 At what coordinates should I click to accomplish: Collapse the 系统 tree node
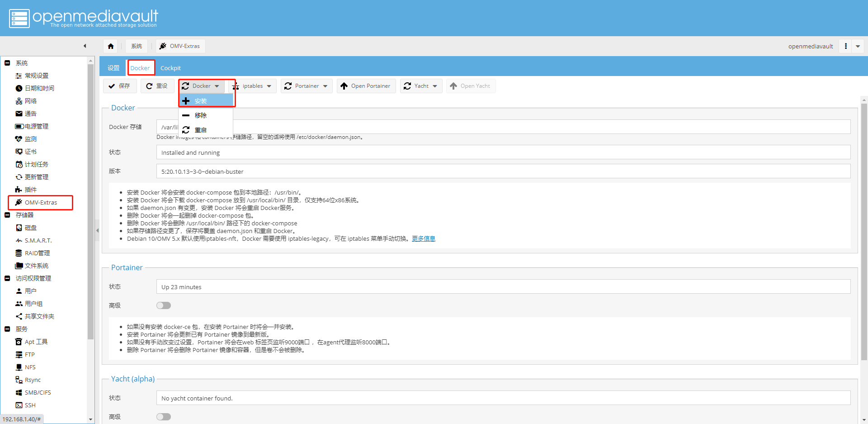pos(7,63)
